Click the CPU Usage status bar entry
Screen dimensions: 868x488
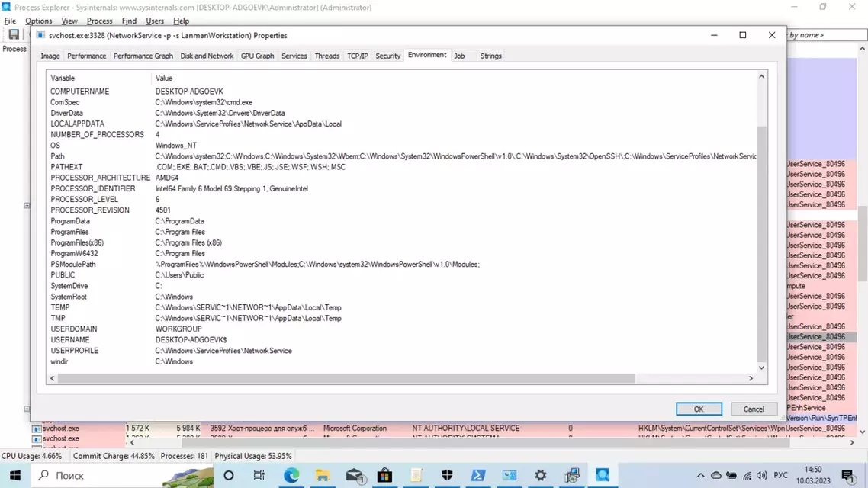coord(32,457)
